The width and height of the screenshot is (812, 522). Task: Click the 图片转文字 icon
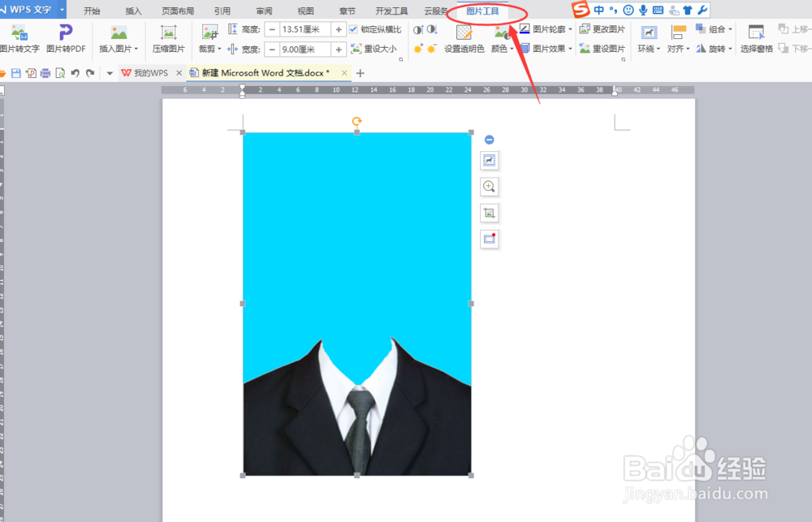[19, 32]
